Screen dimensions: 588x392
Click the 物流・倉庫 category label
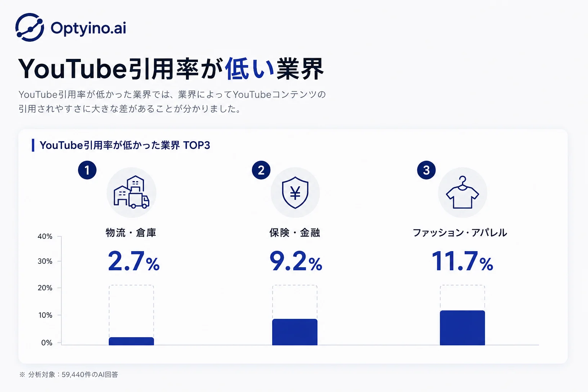click(131, 233)
